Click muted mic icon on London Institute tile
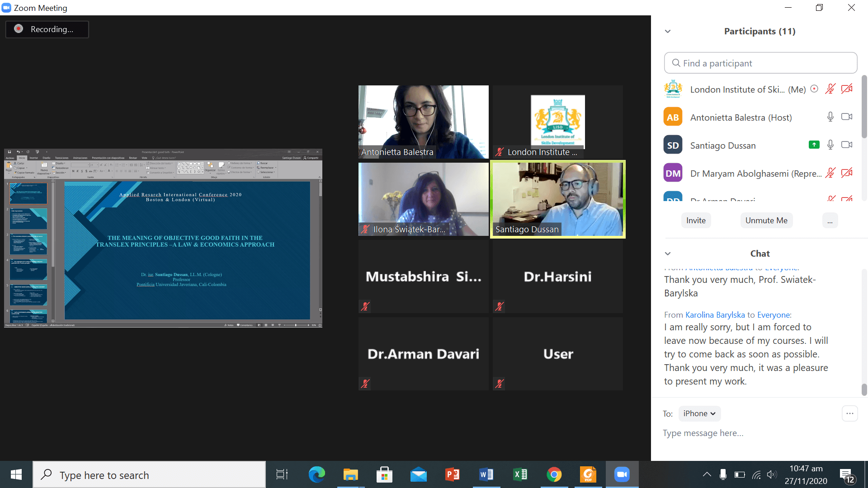 click(499, 152)
